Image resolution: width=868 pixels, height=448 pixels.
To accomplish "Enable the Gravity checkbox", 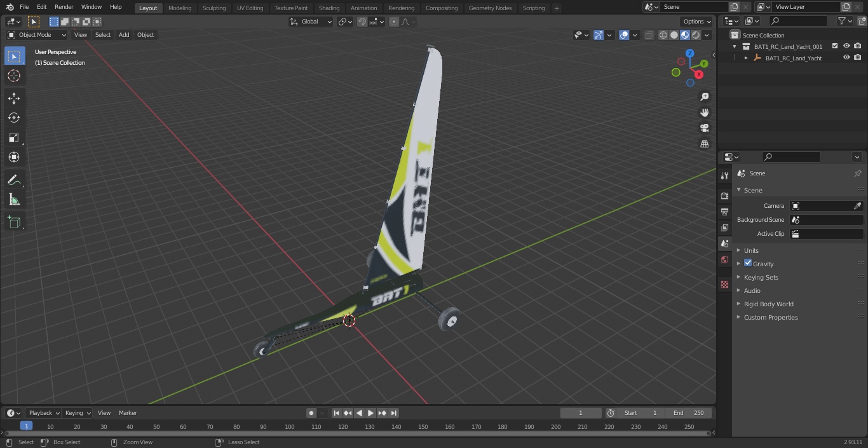I will click(x=748, y=263).
